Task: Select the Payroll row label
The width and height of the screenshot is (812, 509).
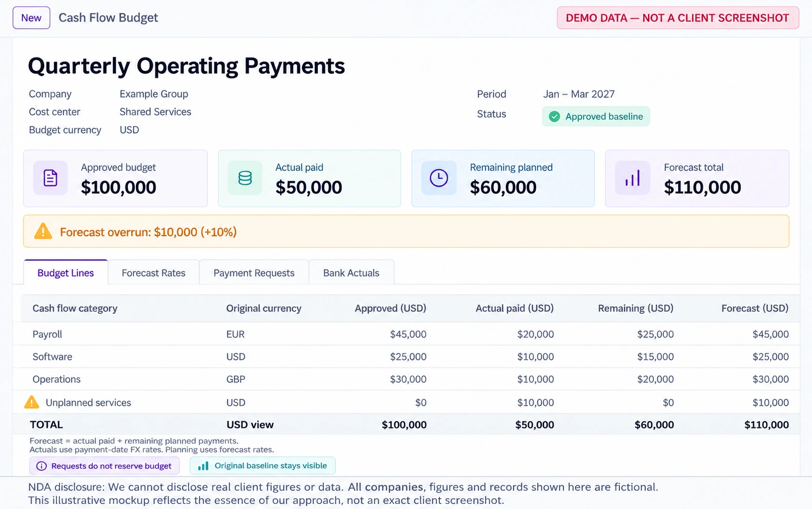Action: pyautogui.click(x=47, y=334)
